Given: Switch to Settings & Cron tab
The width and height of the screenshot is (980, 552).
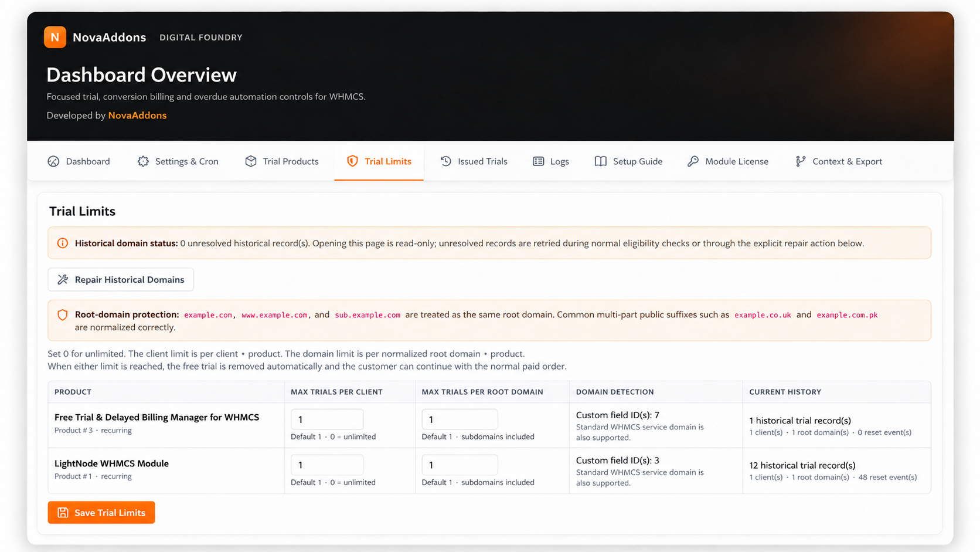Looking at the screenshot, I should coord(178,161).
